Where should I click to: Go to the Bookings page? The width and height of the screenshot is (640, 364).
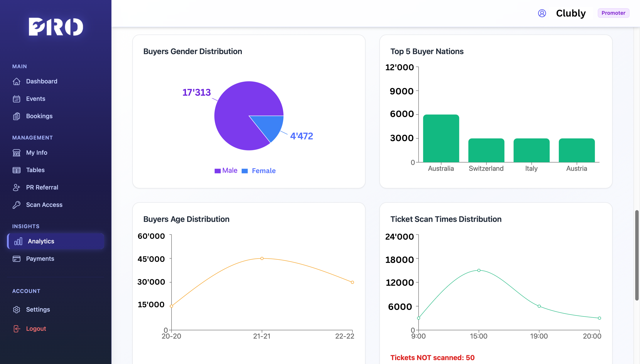pos(39,116)
